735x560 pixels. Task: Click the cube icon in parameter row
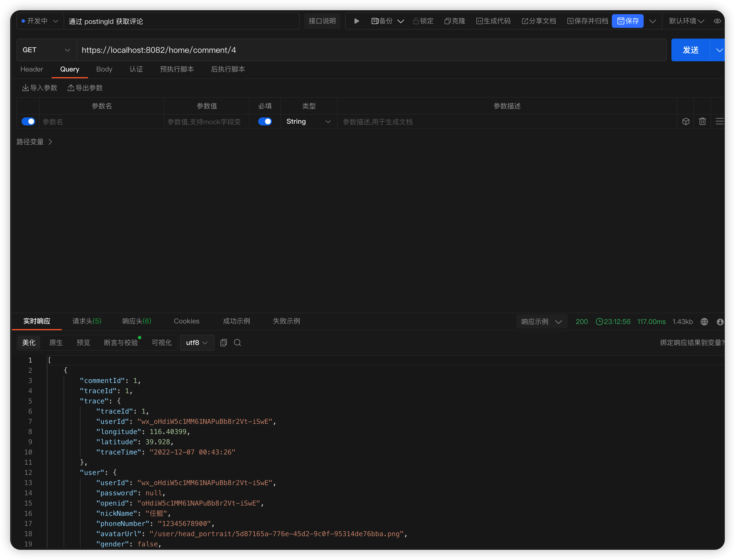(x=686, y=121)
